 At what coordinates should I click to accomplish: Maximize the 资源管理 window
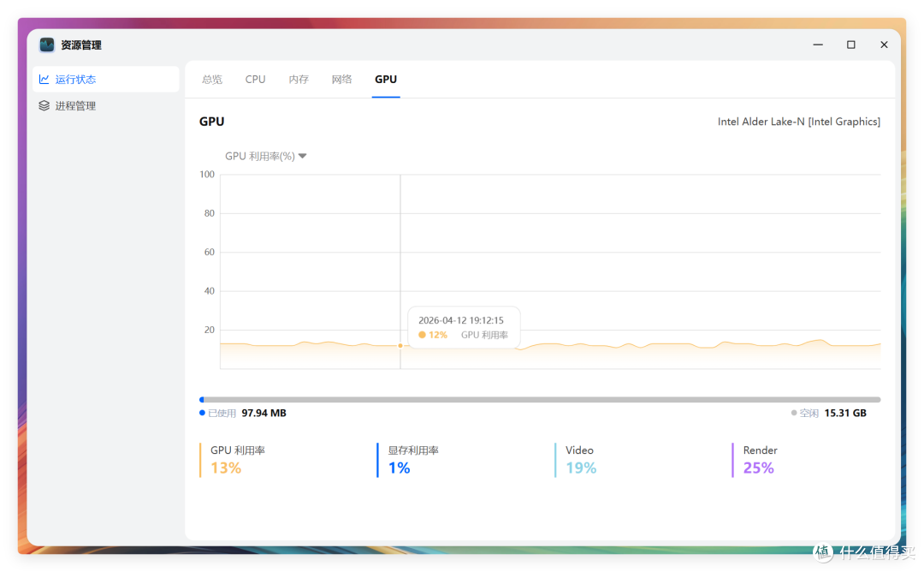coord(851,45)
